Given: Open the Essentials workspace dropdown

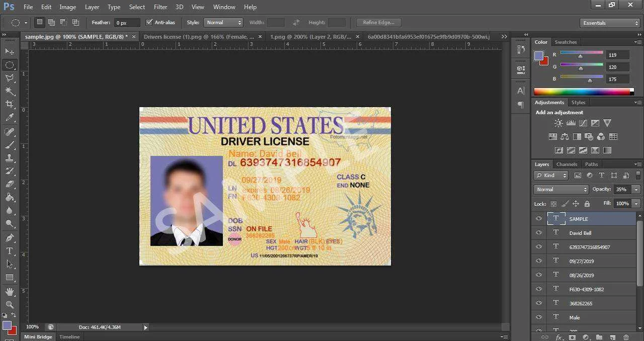Looking at the screenshot, I should pos(610,23).
